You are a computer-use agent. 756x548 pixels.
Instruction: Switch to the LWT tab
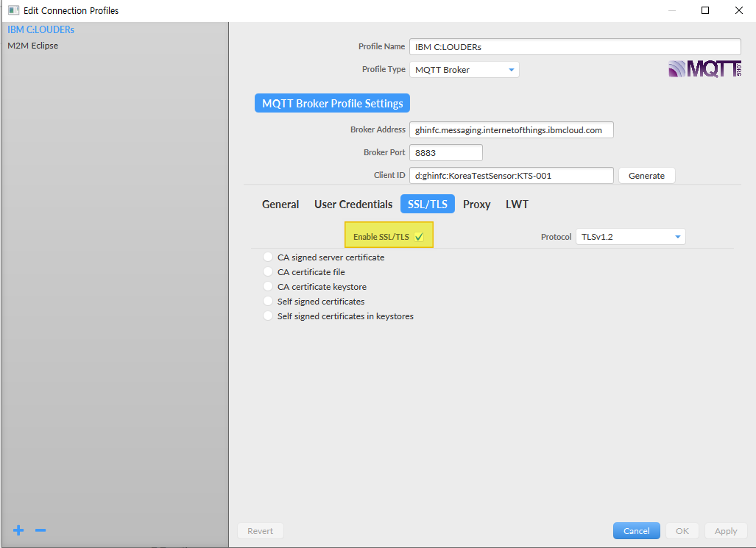[x=517, y=204]
